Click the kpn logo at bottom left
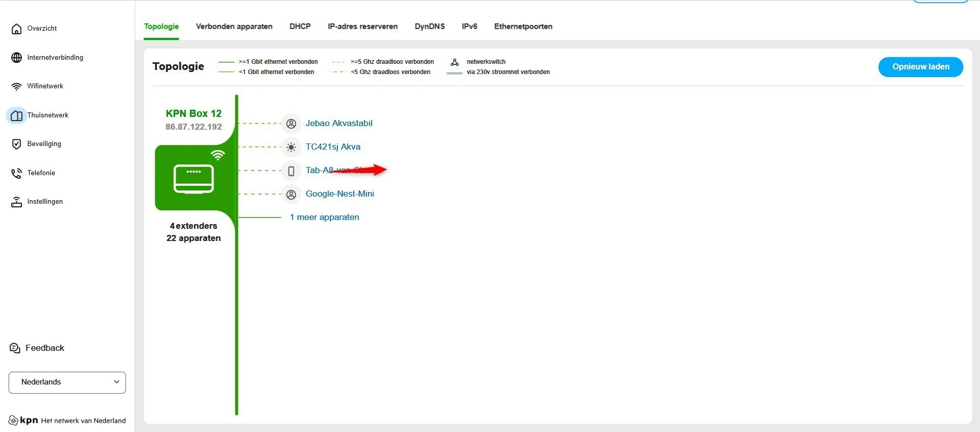The height and width of the screenshot is (432, 980). pyautogui.click(x=23, y=420)
